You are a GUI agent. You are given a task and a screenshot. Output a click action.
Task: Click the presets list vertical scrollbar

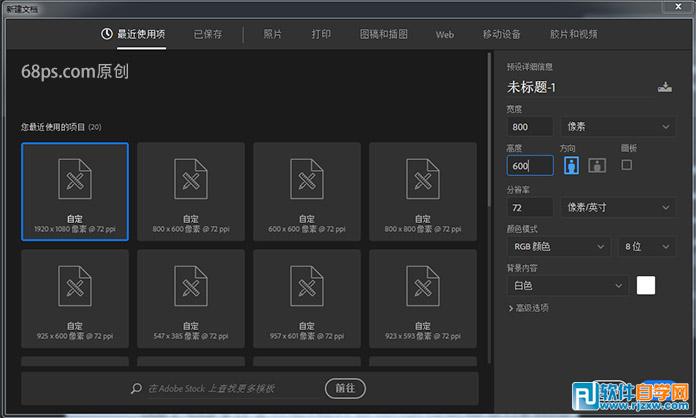(489, 130)
